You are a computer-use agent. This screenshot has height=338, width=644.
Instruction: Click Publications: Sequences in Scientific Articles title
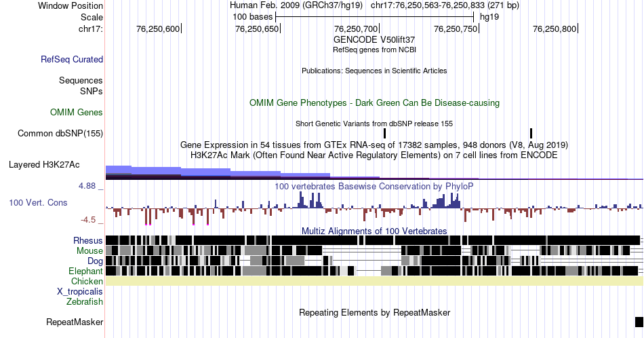tap(374, 71)
